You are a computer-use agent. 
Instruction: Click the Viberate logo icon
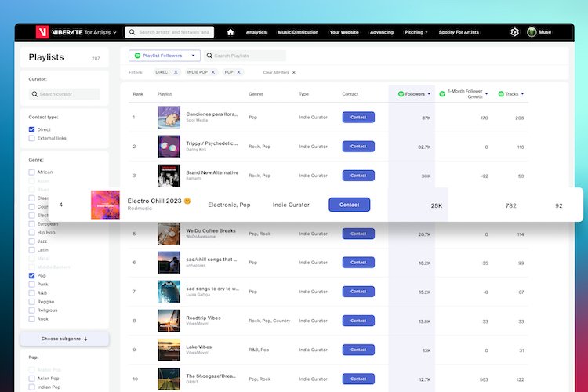pos(42,32)
